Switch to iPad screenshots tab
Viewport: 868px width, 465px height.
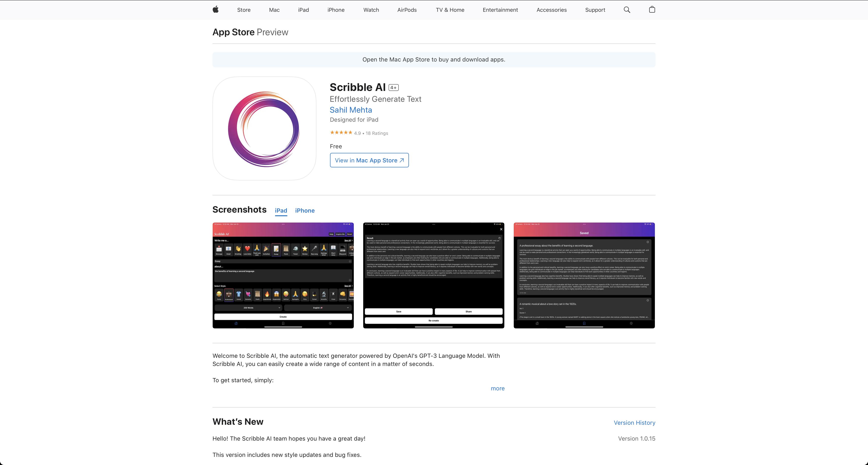point(281,210)
